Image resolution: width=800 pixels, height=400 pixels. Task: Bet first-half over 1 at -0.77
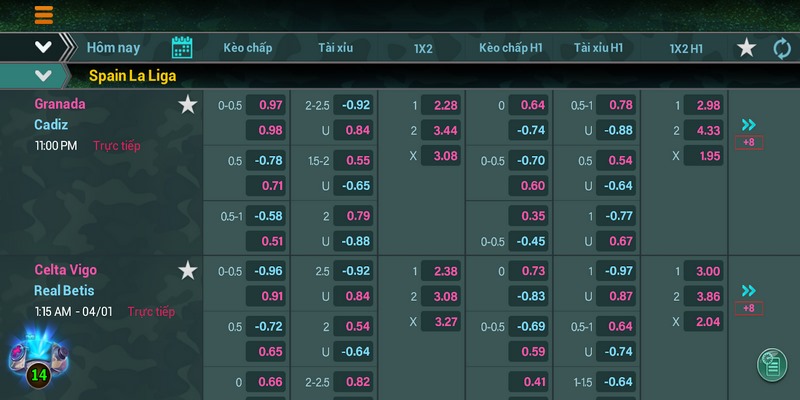click(616, 216)
